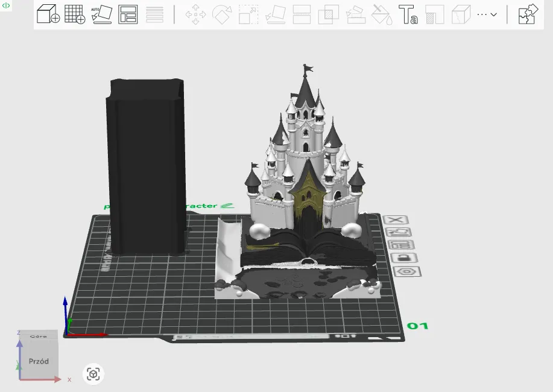Open the paint bucket Color painting tool
553x392 pixels.
point(382,14)
